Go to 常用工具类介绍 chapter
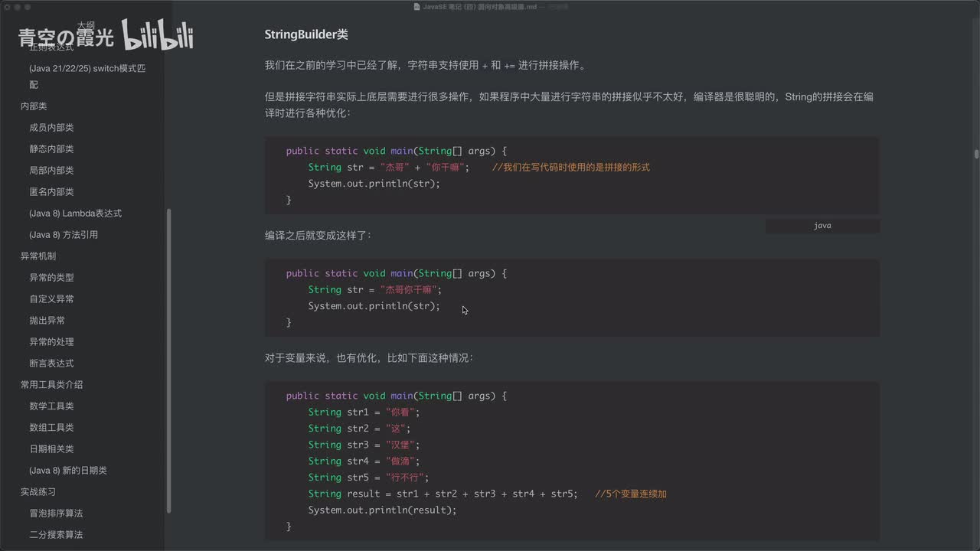 51,385
